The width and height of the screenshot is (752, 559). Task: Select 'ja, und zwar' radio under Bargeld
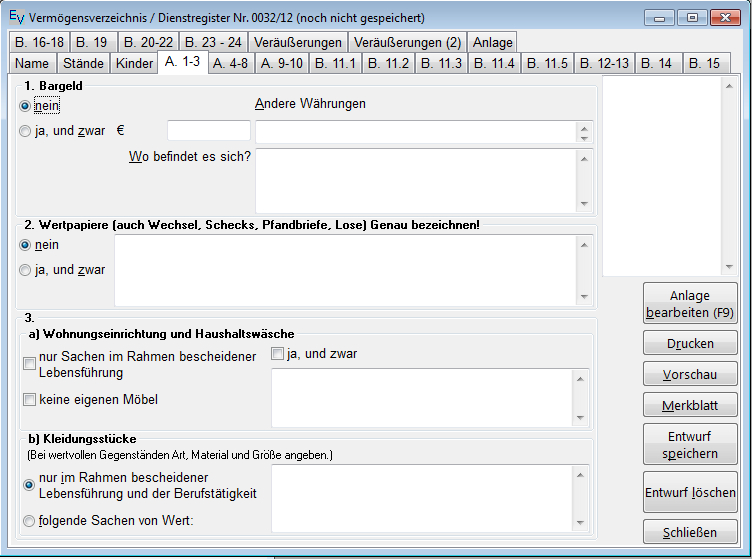26,130
